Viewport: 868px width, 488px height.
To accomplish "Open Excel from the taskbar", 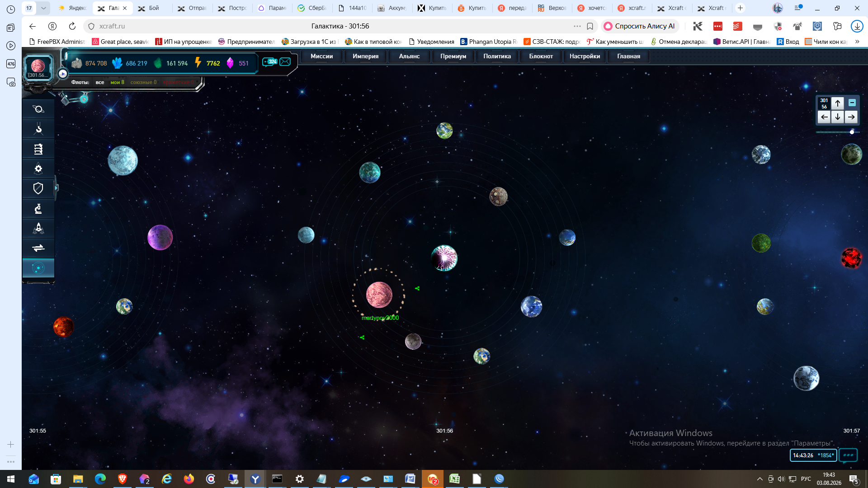I will point(454,479).
